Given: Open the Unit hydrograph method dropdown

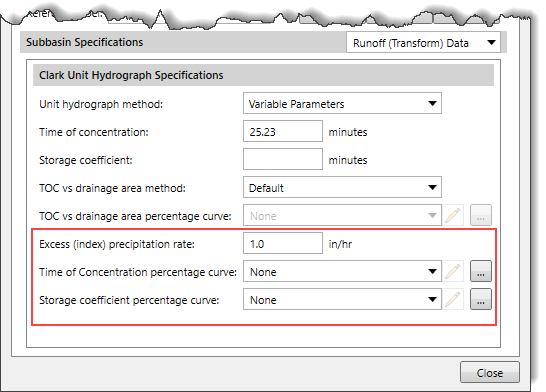Looking at the screenshot, I should [x=342, y=103].
